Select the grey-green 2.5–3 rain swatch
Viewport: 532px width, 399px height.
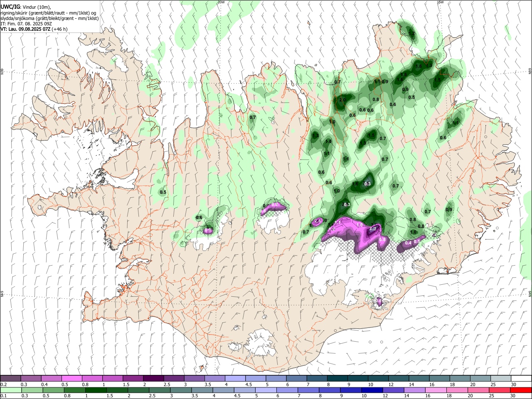(x=159, y=390)
